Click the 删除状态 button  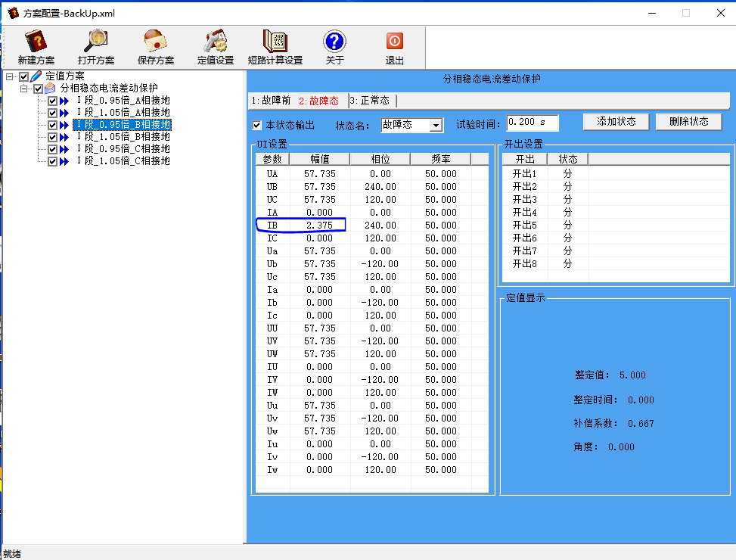pos(688,122)
